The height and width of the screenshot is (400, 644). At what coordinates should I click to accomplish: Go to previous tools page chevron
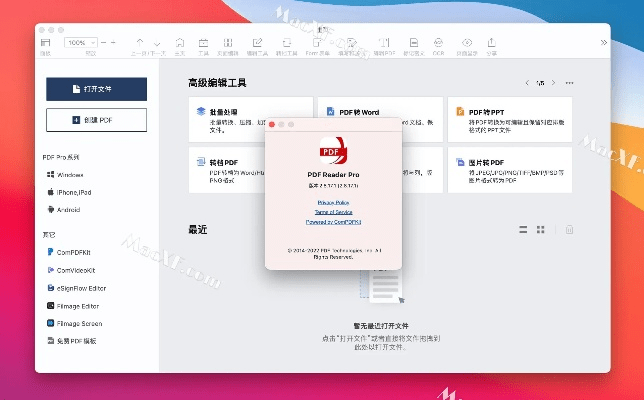click(x=527, y=83)
